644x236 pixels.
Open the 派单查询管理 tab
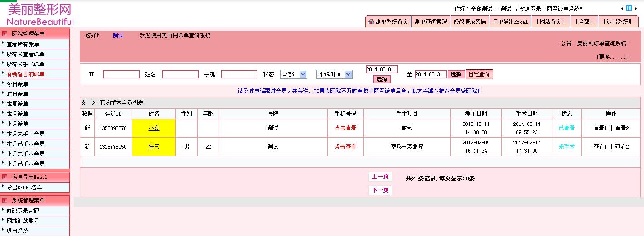pos(431,22)
